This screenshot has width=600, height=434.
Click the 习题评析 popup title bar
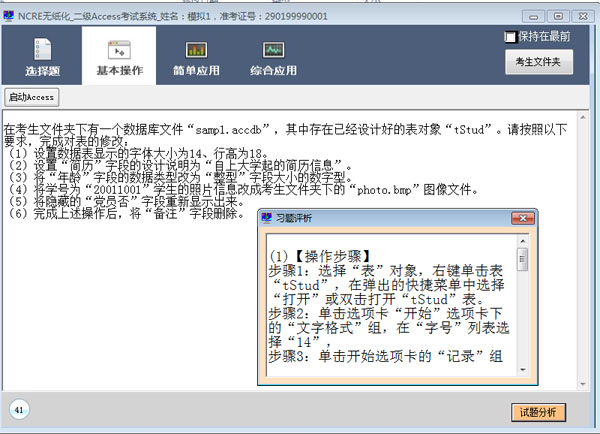tap(400, 218)
